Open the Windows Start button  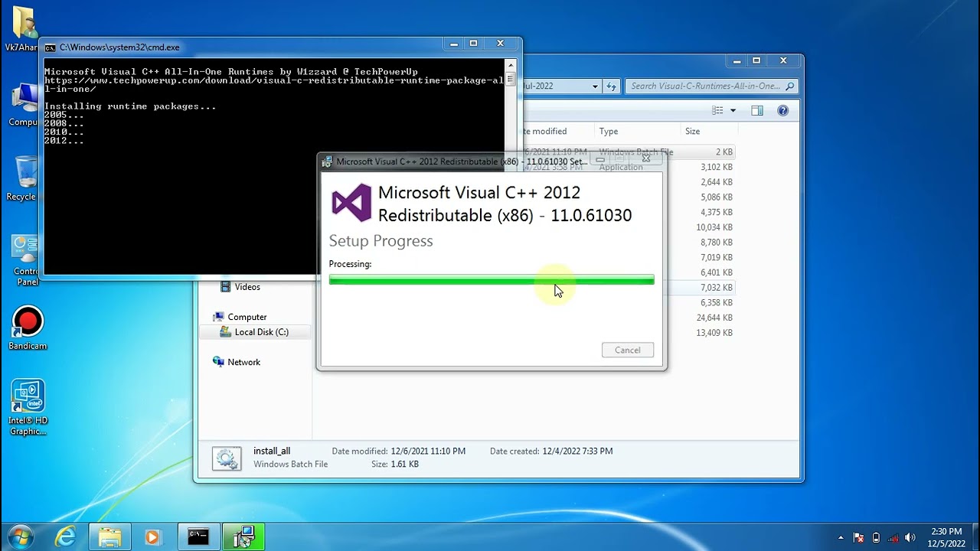tap(21, 536)
